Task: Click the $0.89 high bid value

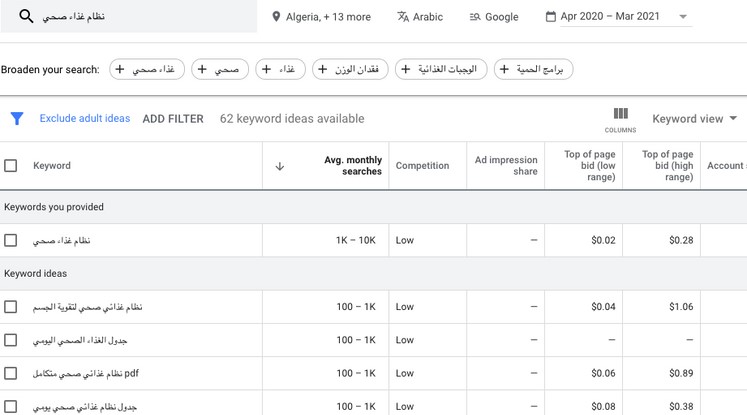Action: tap(681, 373)
